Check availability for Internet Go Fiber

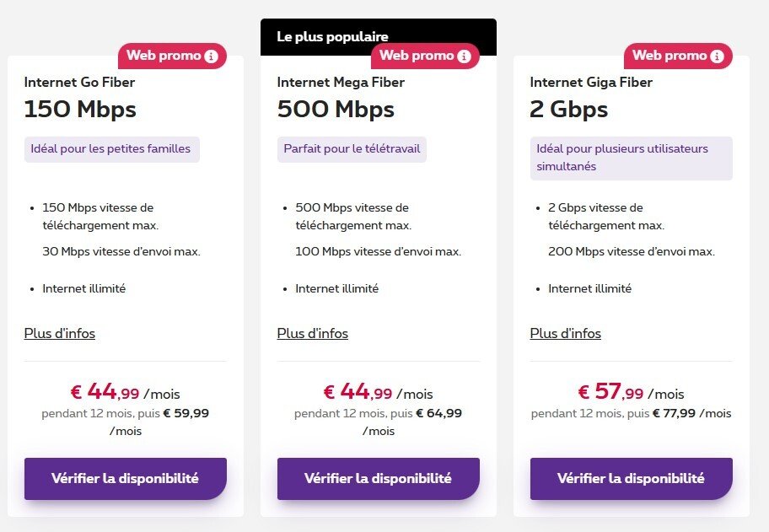click(x=125, y=479)
